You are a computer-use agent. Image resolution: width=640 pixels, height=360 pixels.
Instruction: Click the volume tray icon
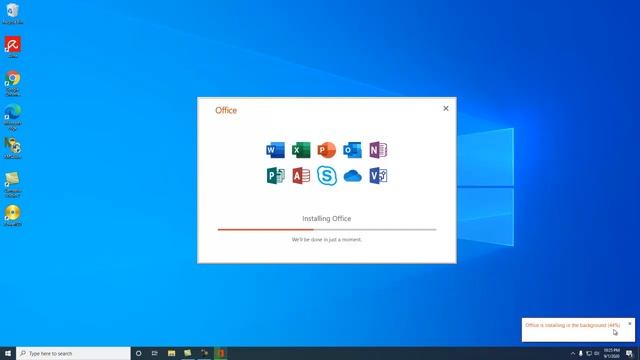pyautogui.click(x=596, y=353)
